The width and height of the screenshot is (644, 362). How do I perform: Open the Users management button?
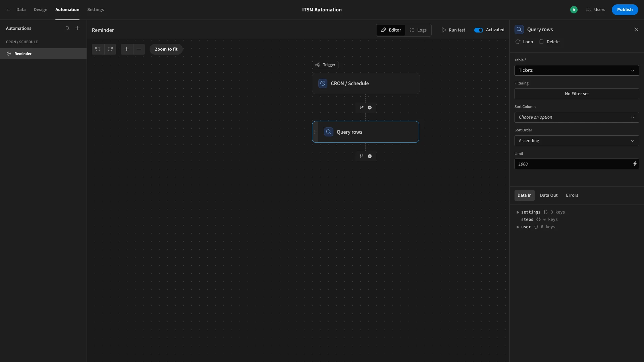coord(596,10)
